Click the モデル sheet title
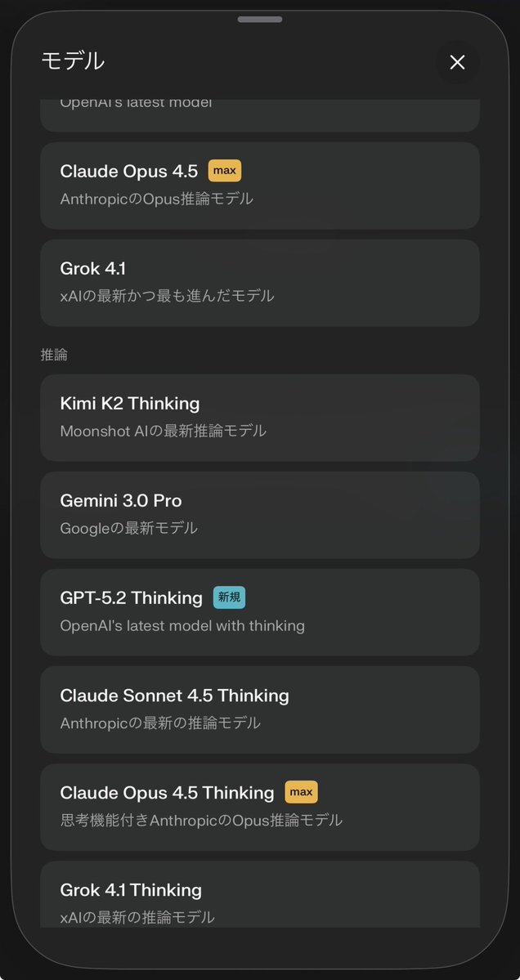Screen dimensions: 520x980 pyautogui.click(x=73, y=60)
